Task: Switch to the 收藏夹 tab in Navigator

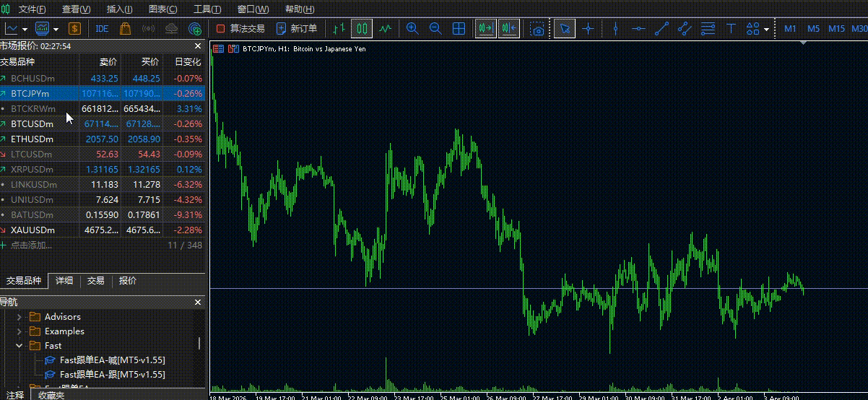Action: coord(51,395)
